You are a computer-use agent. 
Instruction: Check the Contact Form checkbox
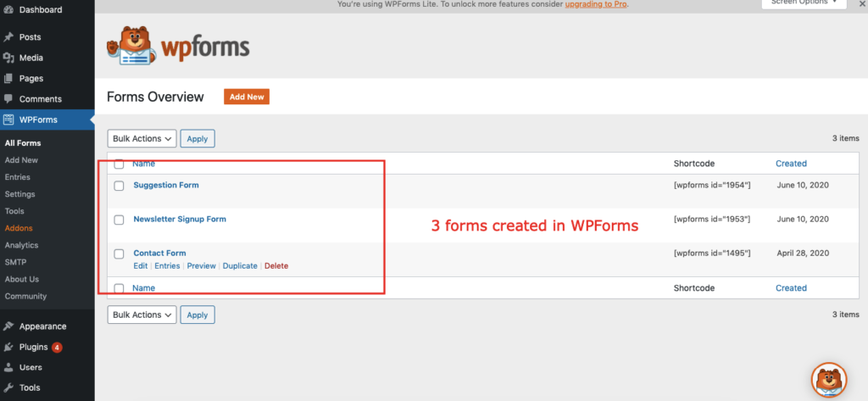119,254
